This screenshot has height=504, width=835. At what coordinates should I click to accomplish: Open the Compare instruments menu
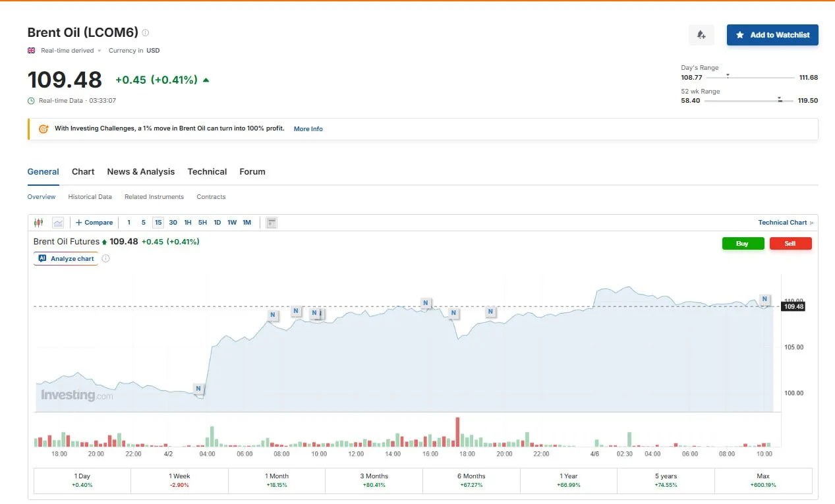click(x=95, y=223)
